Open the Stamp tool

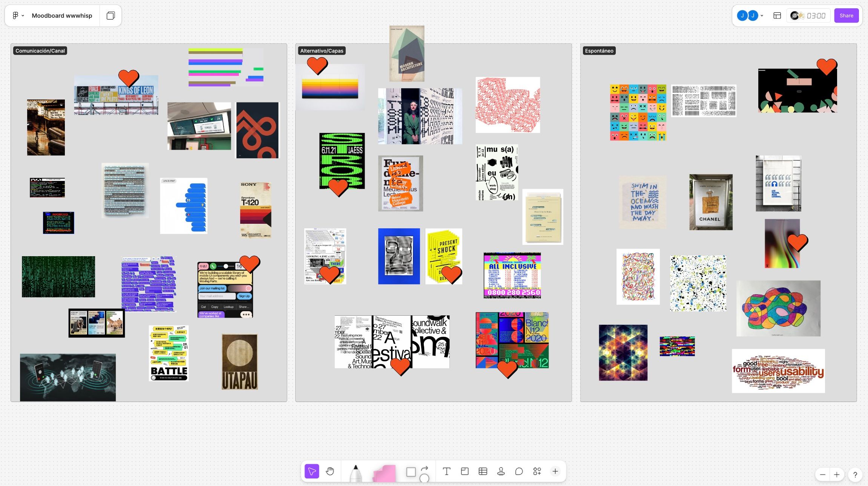pos(501,471)
